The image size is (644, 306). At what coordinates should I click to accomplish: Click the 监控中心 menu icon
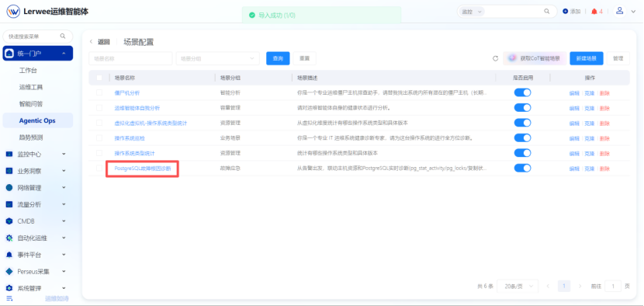click(x=9, y=155)
